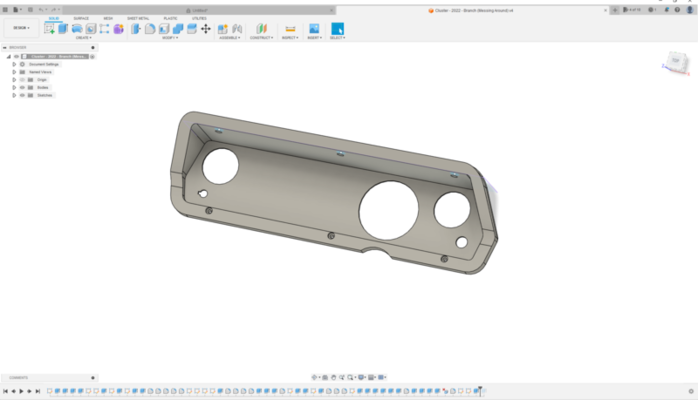This screenshot has height=400, width=698.
Task: Show the Origin folder via eye icon
Action: 21,79
